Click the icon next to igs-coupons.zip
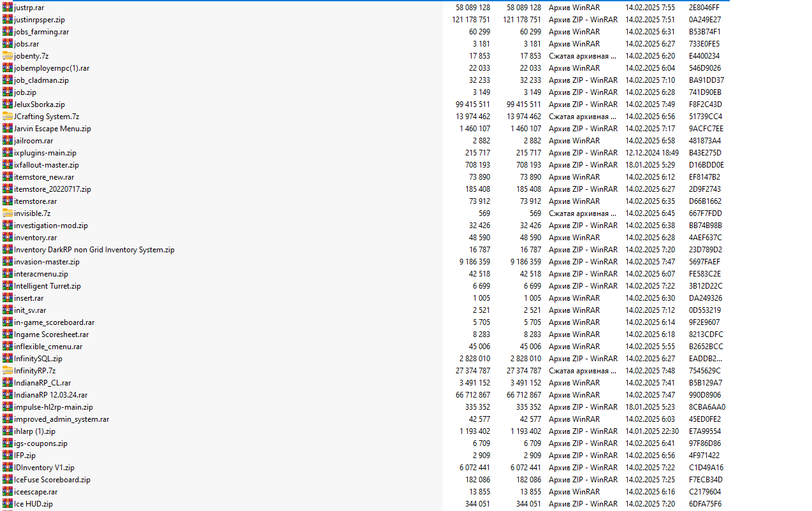 (8, 443)
